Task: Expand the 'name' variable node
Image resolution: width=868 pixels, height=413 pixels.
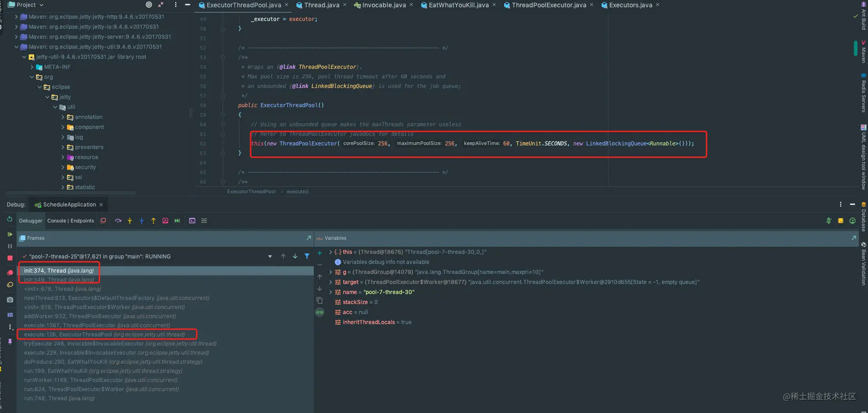Action: (331, 292)
